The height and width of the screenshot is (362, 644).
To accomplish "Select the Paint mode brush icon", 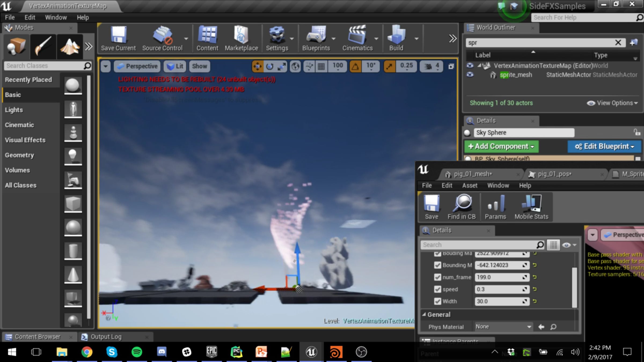I will point(43,46).
